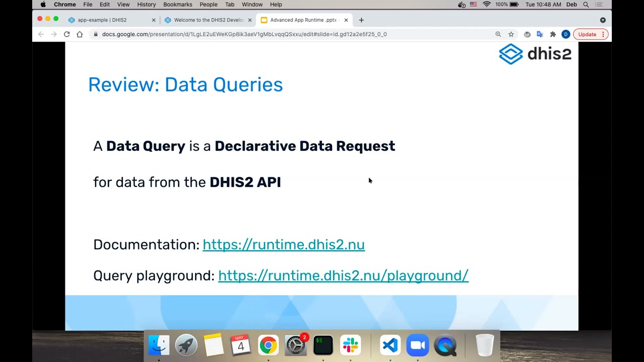Open the Tab menu
Viewport: 644px width, 362px height.
tap(229, 5)
